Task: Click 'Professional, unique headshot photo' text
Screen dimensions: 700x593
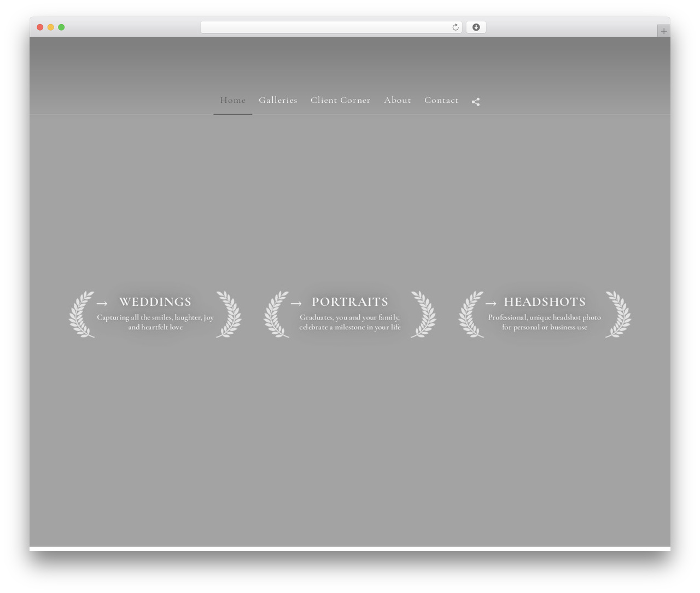Action: 545,317
